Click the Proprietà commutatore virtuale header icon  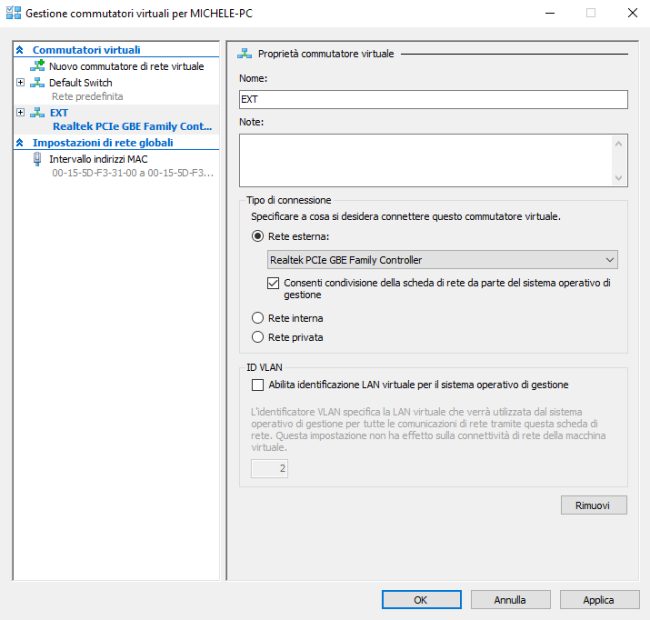pos(245,53)
